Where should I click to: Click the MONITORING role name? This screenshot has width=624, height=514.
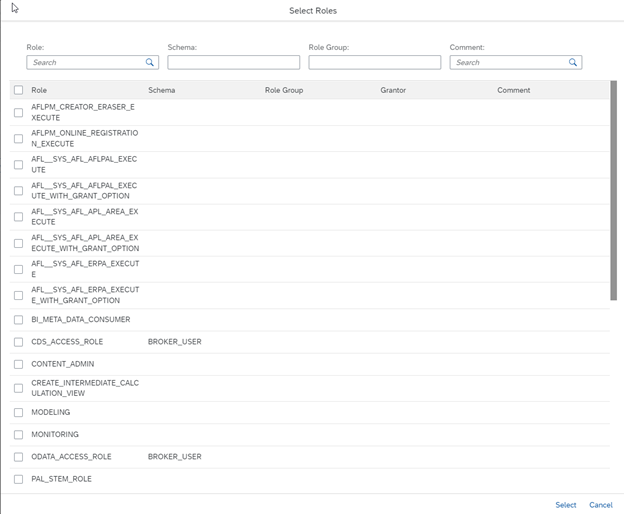click(x=55, y=434)
